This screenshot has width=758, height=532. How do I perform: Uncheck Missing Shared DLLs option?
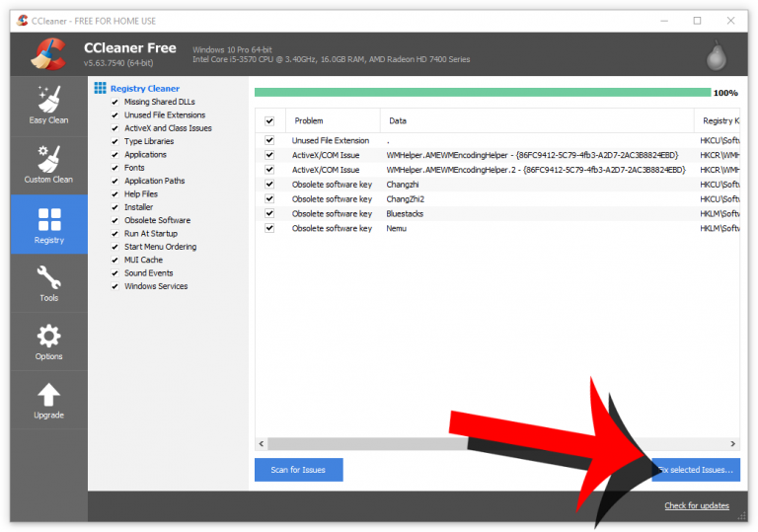pyautogui.click(x=115, y=102)
